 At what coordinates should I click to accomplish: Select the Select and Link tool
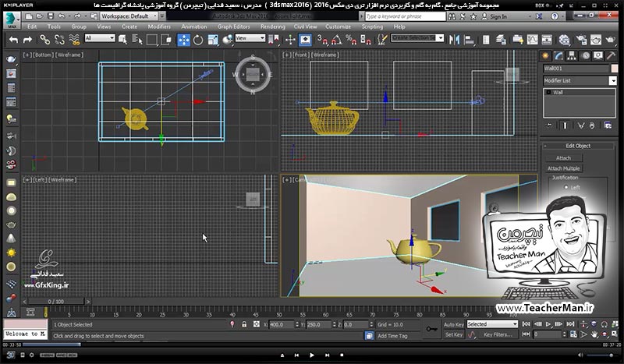(44, 40)
